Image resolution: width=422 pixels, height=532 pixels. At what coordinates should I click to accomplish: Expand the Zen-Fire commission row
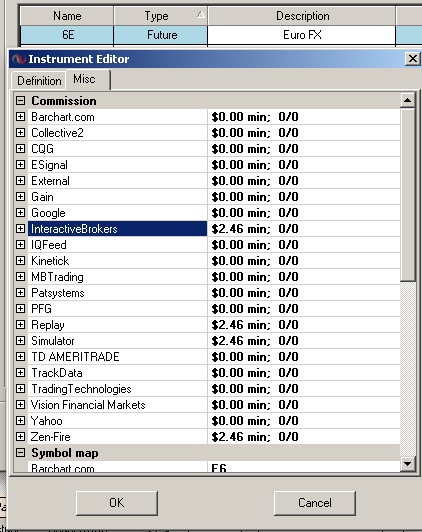(20, 437)
